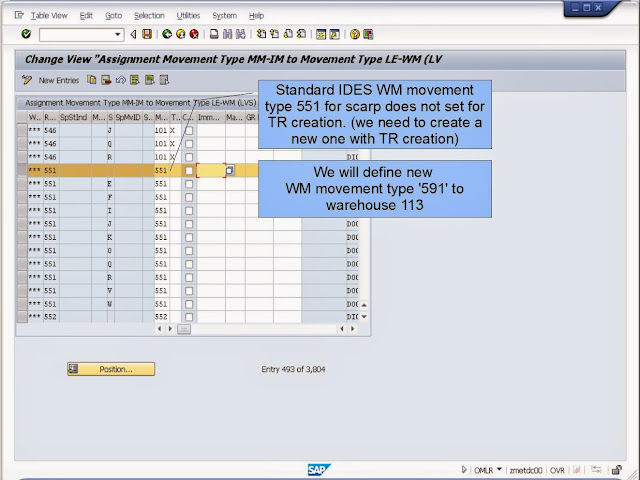Expand status bar with the triangle before OMLR
Screen dimensions: 640x480
pyautogui.click(x=464, y=470)
